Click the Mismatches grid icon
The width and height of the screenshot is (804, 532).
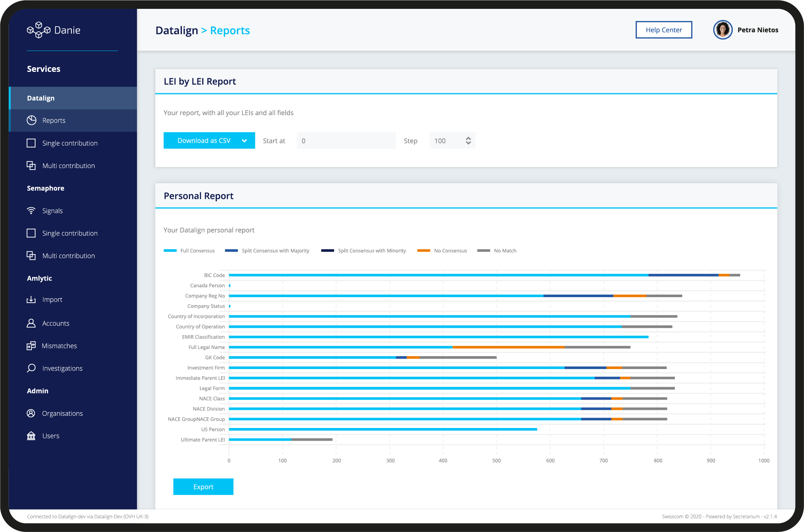coord(31,345)
